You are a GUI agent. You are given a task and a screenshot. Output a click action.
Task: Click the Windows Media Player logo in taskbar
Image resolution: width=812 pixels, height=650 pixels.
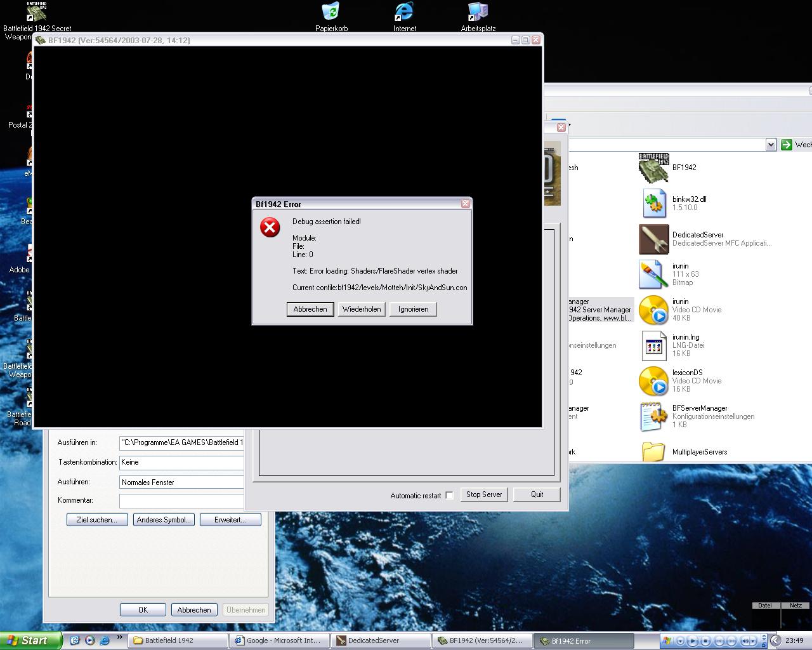click(x=667, y=641)
